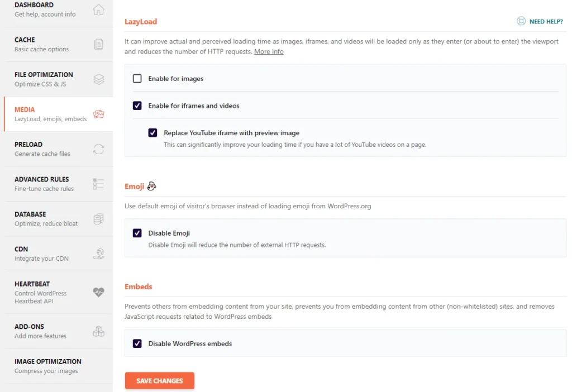
Task: Uncheck Enable for iframes and videos
Action: coord(137,106)
